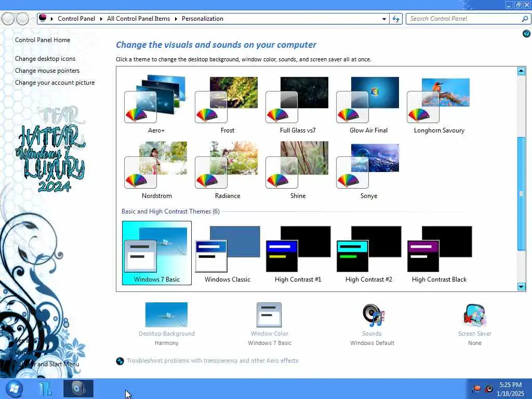Image resolution: width=532 pixels, height=399 pixels.
Task: Expand the arrow after Control Panel breadcrumb
Action: pos(101,19)
